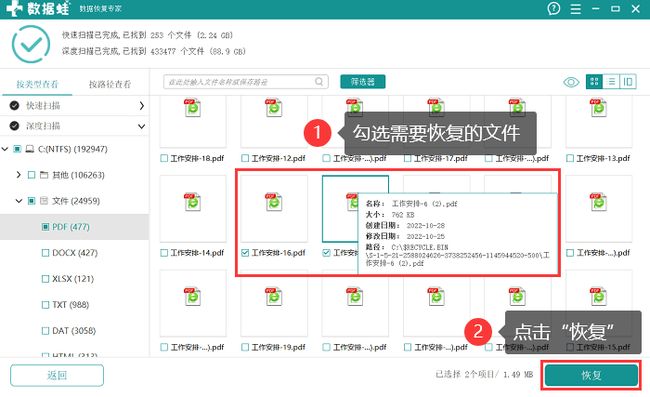The image size is (650, 397).
Task: Select DAT (3058) in the tree
Action: pyautogui.click(x=74, y=331)
